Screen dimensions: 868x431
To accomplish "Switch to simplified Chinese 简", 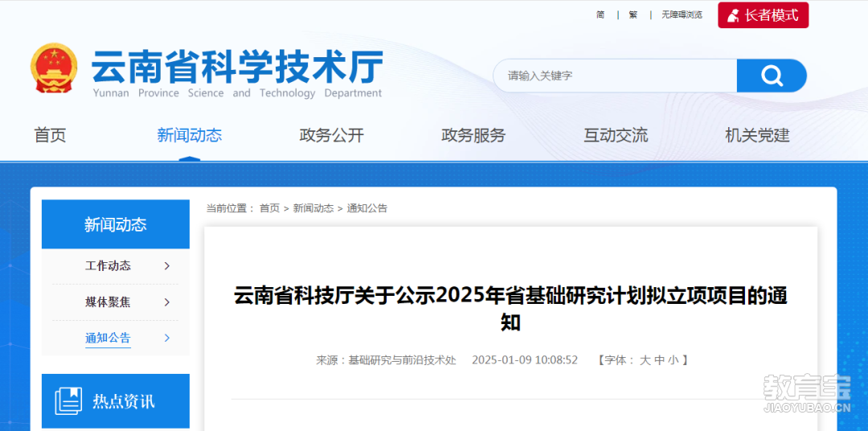I will [600, 15].
